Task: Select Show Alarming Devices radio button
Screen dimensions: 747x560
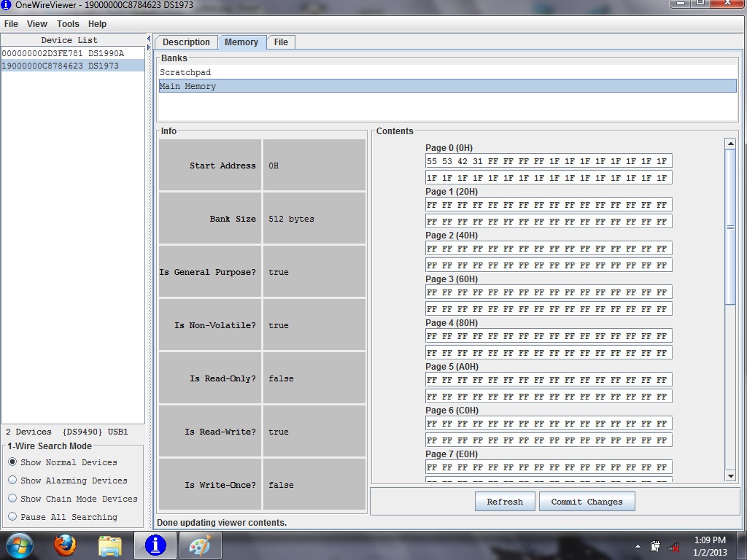Action: tap(12, 480)
